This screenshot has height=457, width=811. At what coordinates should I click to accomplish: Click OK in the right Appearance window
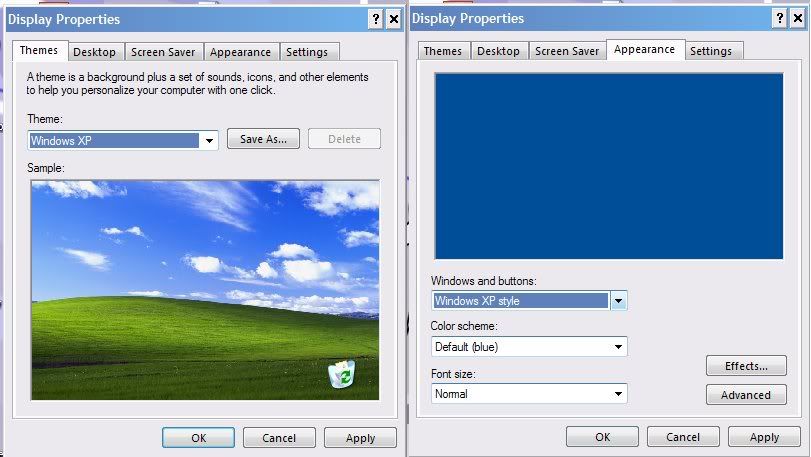[x=603, y=437]
